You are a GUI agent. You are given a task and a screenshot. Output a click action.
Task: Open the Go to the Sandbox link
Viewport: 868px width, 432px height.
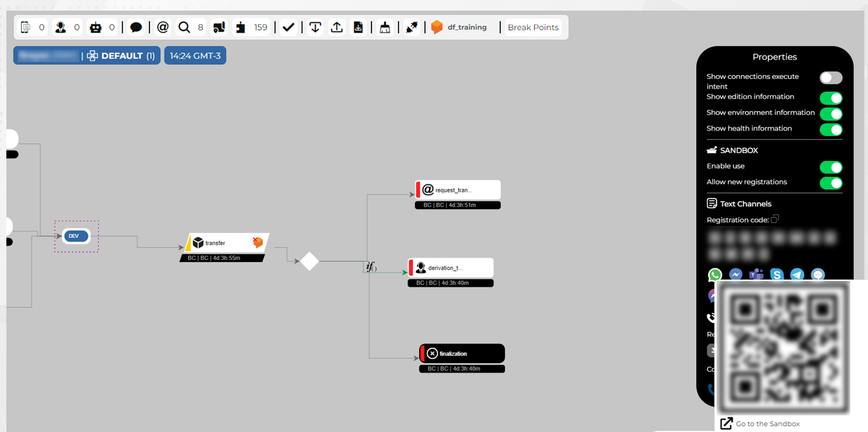(x=760, y=424)
